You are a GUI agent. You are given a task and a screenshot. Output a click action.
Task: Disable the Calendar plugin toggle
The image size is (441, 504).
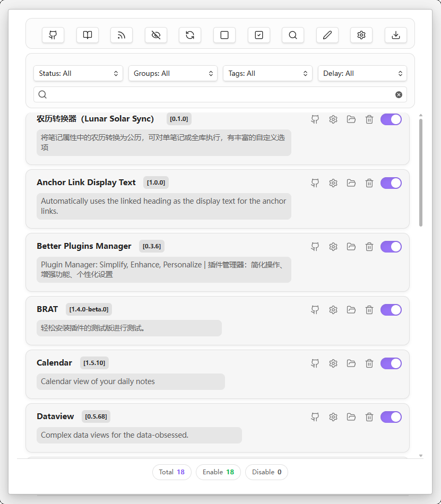[391, 363]
